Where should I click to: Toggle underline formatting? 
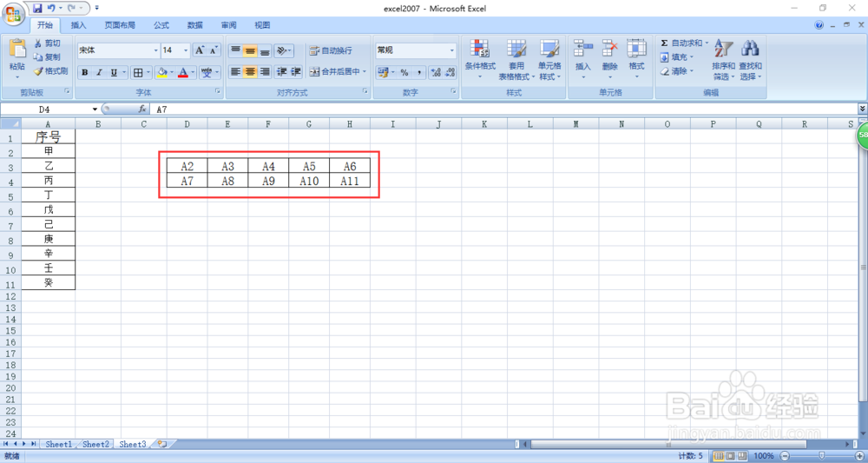pyautogui.click(x=114, y=73)
